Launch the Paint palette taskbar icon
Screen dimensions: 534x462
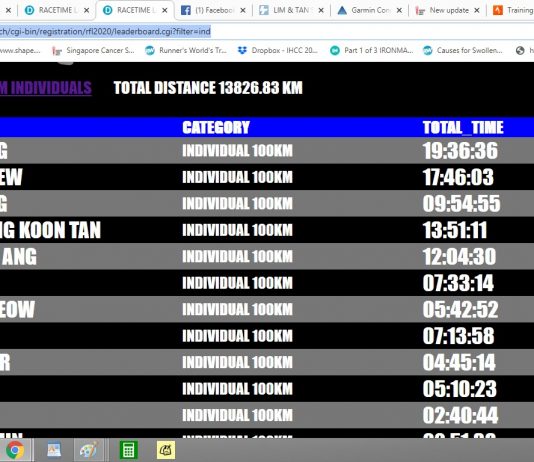[88, 450]
